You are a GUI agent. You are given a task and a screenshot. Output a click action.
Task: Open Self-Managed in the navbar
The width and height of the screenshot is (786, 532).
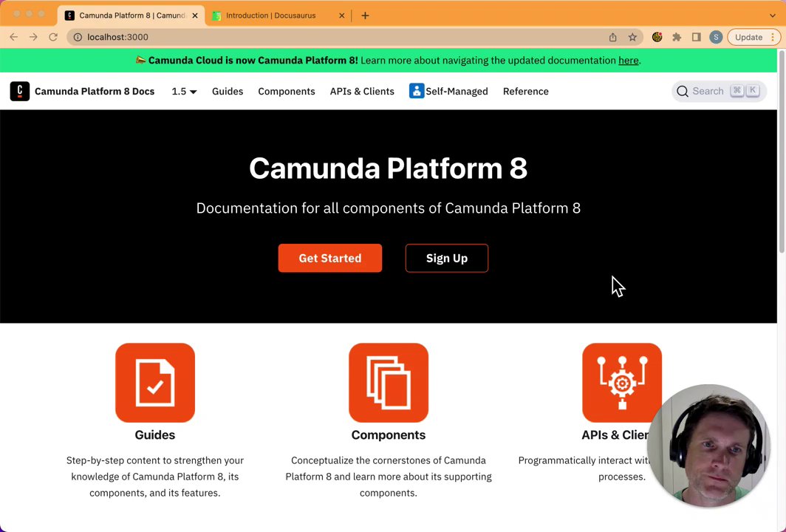coord(448,92)
